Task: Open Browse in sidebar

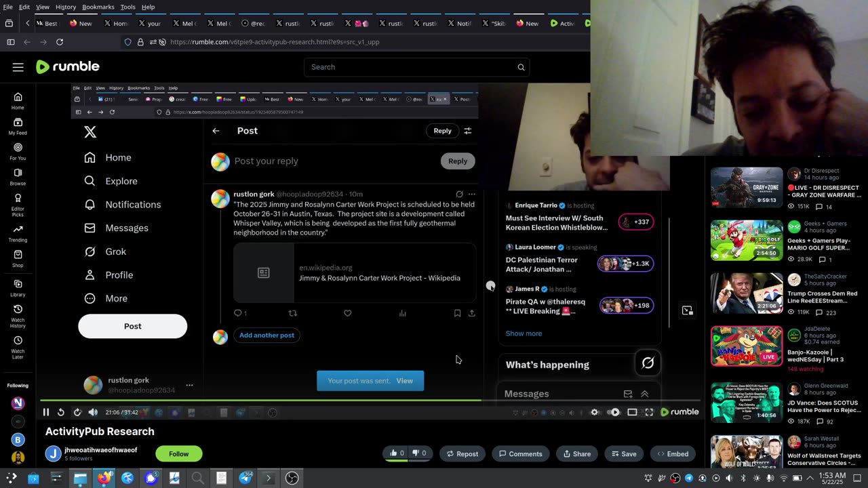Action: tap(18, 177)
